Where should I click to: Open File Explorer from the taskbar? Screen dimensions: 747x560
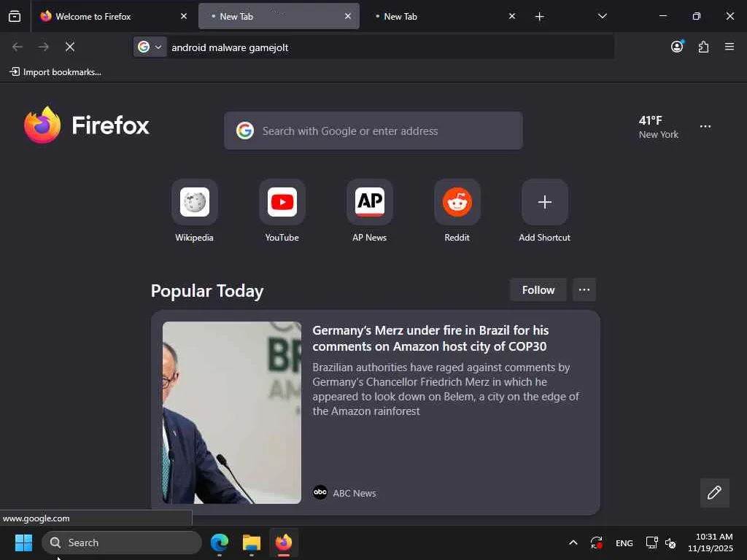point(252,542)
